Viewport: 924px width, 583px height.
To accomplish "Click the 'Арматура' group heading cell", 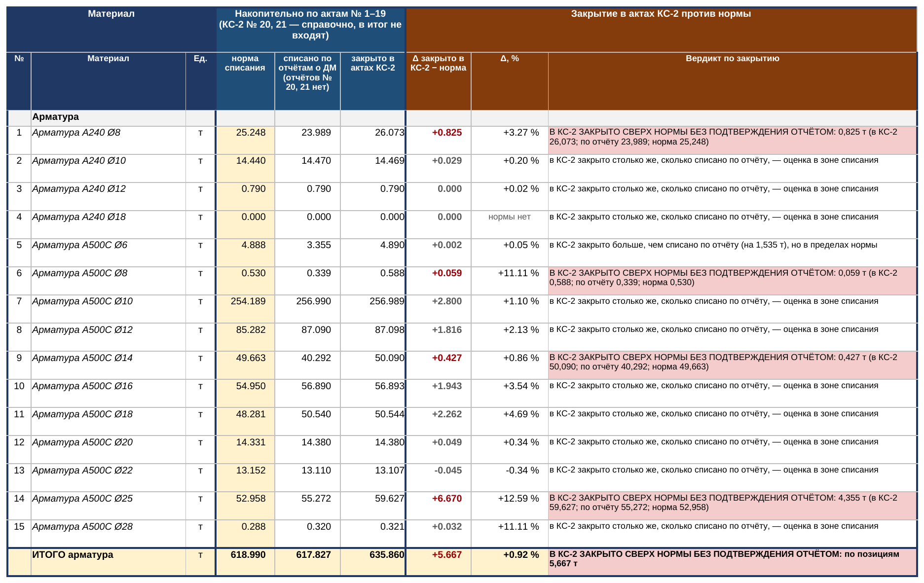I will (108, 118).
